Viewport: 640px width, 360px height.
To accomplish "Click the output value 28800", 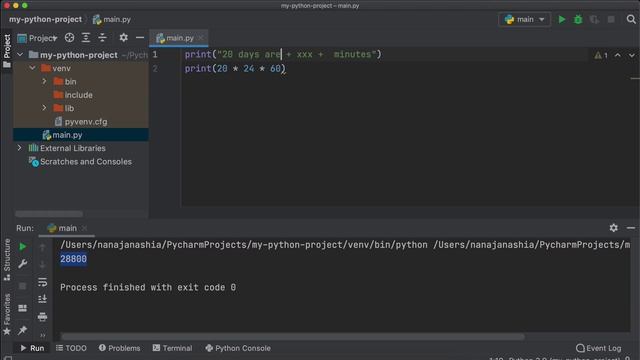I will tap(73, 259).
